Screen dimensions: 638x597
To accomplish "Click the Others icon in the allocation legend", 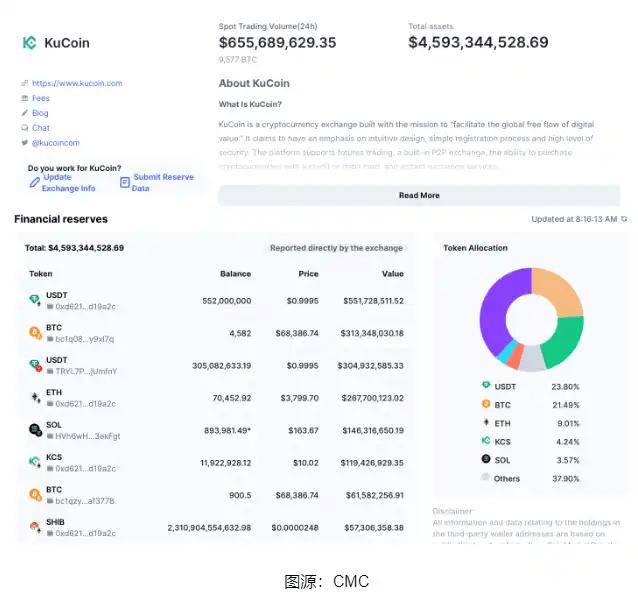I will coord(485,477).
